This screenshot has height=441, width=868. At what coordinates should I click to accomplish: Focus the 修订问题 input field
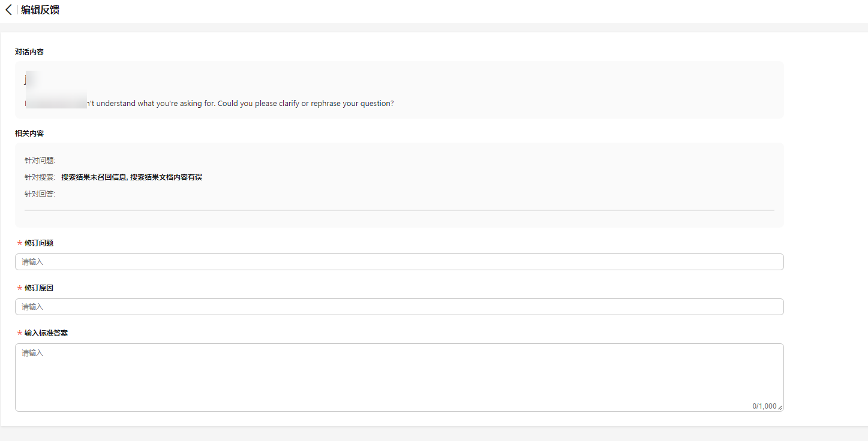(399, 262)
